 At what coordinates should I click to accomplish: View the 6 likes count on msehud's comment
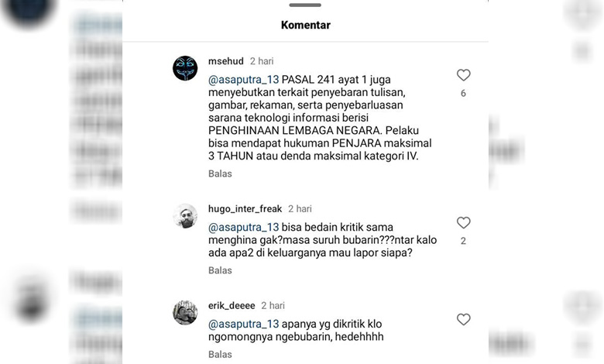point(463,93)
